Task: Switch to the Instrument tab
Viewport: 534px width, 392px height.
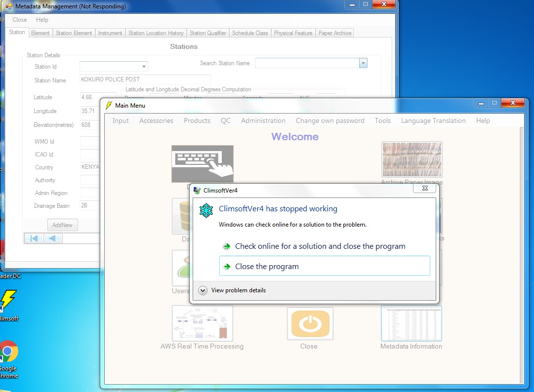Action: tap(110, 33)
